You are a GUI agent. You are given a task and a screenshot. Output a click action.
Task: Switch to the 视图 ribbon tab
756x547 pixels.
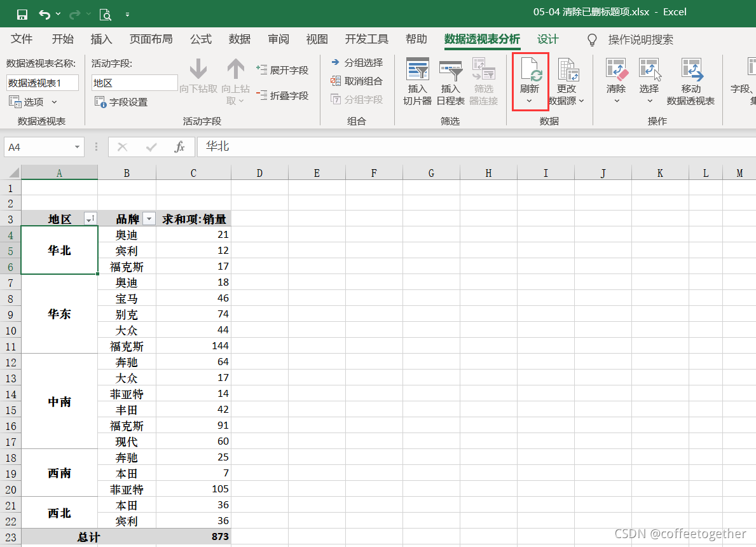(317, 39)
